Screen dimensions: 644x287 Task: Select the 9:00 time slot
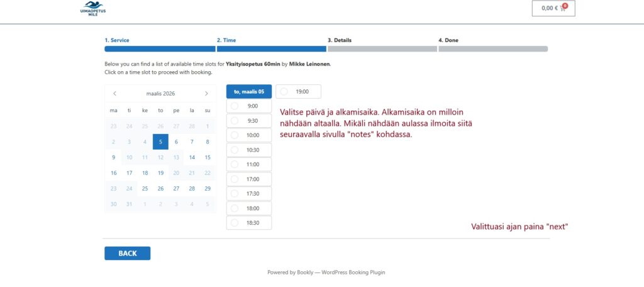[249, 106]
